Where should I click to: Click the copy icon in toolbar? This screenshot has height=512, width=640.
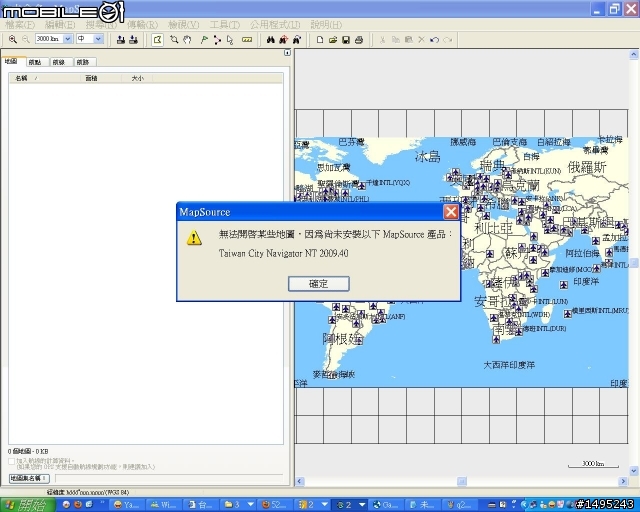pos(396,40)
